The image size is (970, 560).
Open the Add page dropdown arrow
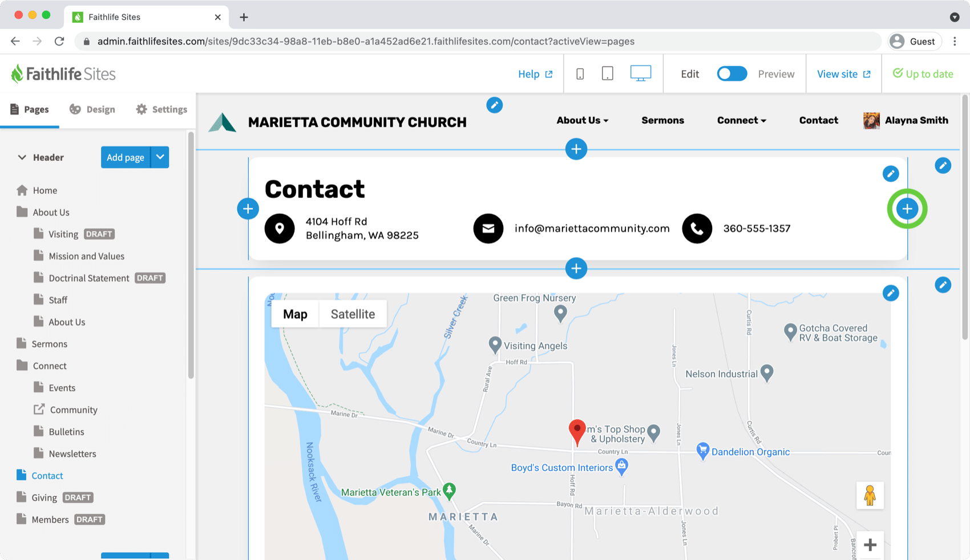point(160,157)
